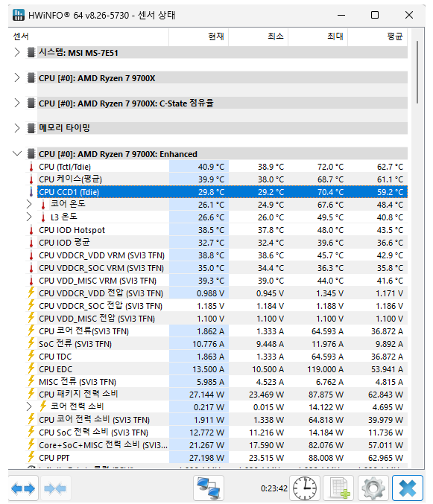Viewport: 433px width, 504px height.
Task: Click the 센서 column header
Action: pos(89,36)
